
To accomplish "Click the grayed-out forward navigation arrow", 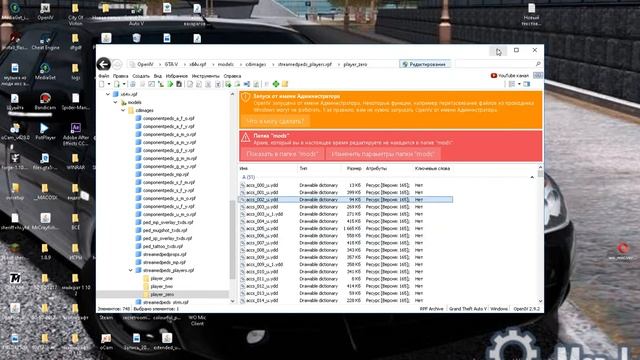I will tap(117, 64).
